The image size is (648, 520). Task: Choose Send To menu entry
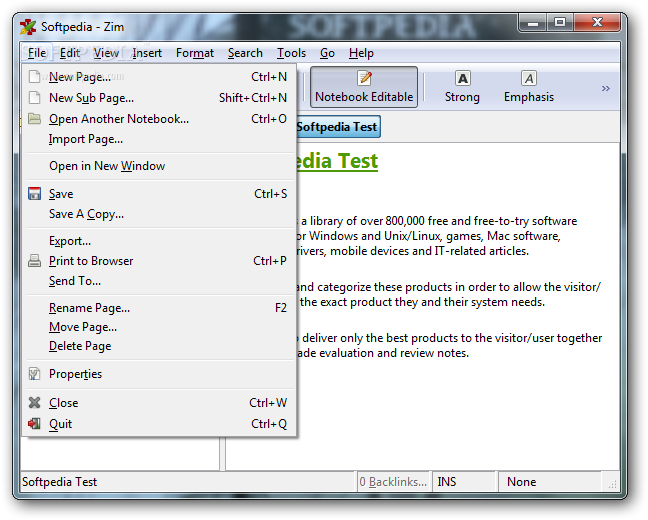click(x=161, y=281)
